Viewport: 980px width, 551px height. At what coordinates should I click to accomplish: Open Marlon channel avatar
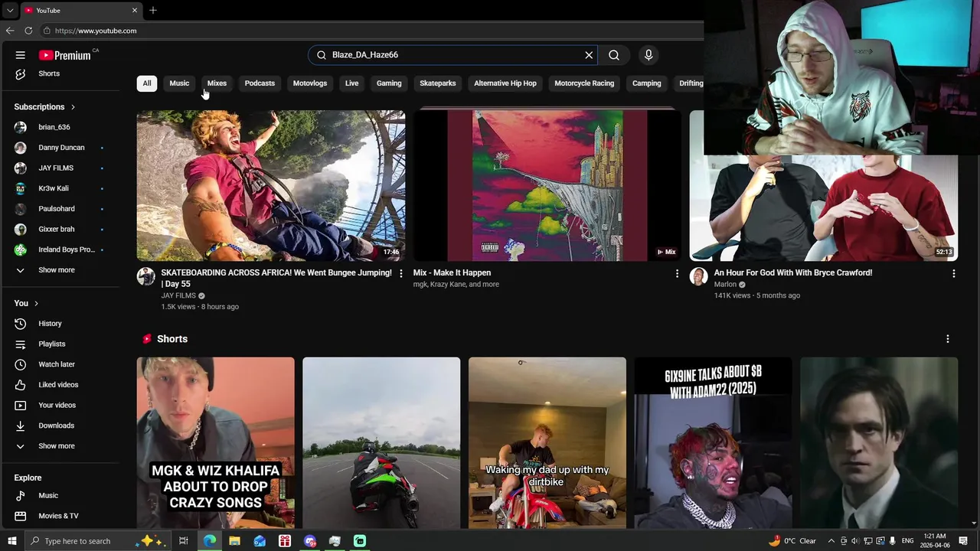coord(699,276)
